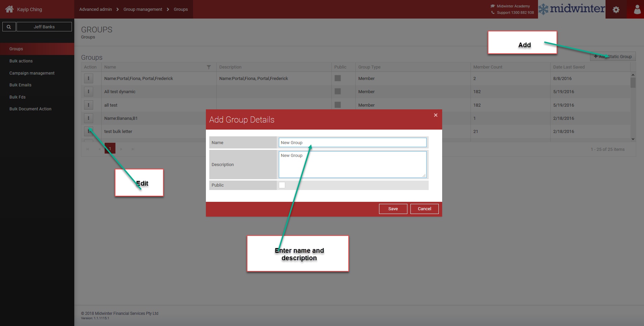Click the Name:Banana,B1 cell
Image resolution: width=644 pixels, height=326 pixels.
tap(121, 118)
